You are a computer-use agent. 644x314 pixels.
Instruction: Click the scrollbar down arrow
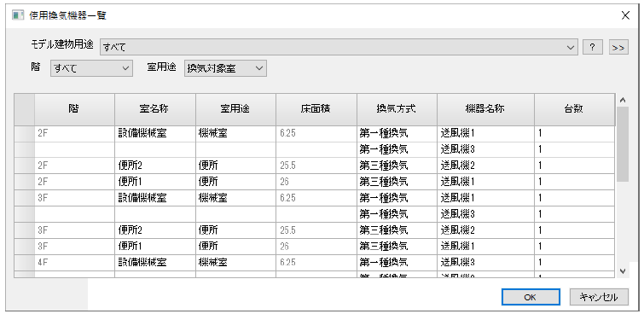(x=622, y=270)
